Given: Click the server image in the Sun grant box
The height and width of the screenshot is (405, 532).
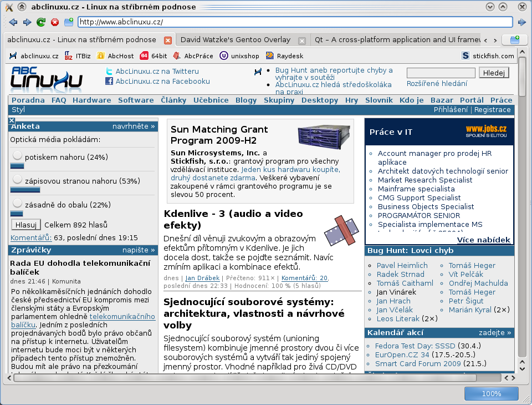Looking at the screenshot, I should click(324, 137).
